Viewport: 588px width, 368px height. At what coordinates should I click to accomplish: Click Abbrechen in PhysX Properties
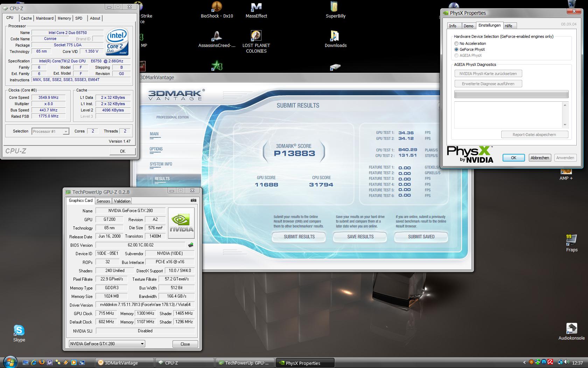[540, 158]
